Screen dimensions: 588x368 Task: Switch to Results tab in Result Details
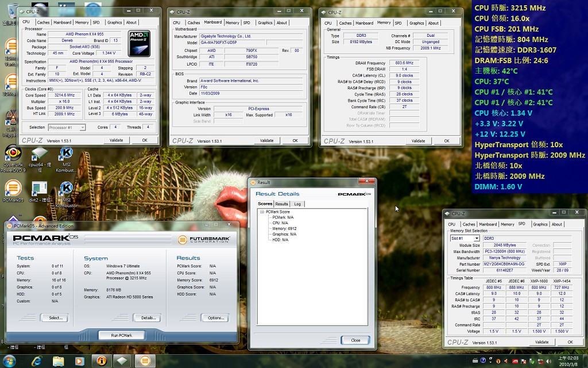coord(281,204)
